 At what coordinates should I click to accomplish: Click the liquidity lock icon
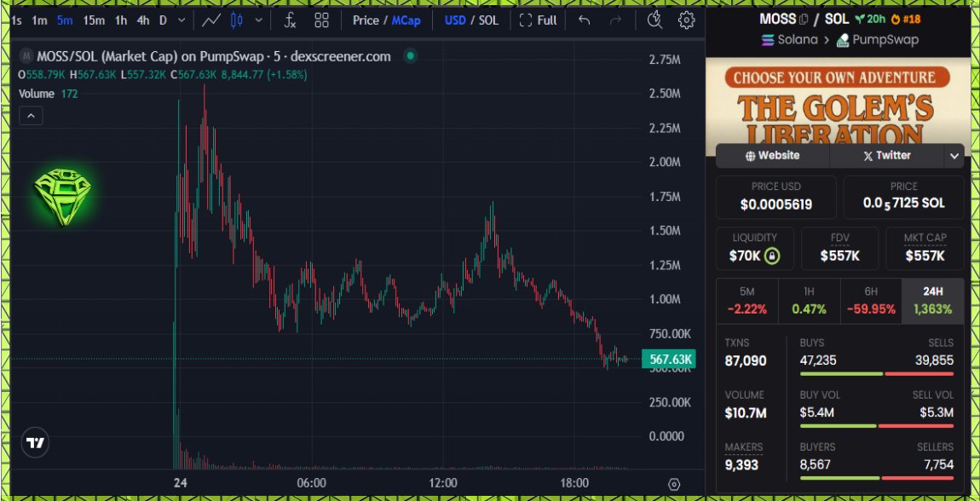coord(773,256)
